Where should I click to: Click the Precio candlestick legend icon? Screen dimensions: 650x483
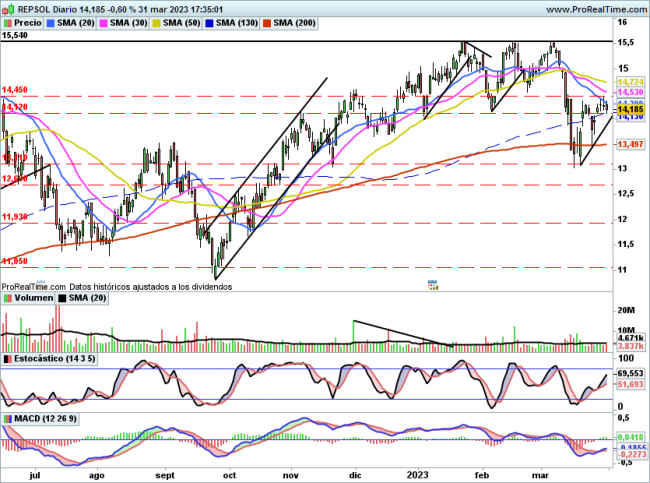pos(7,23)
